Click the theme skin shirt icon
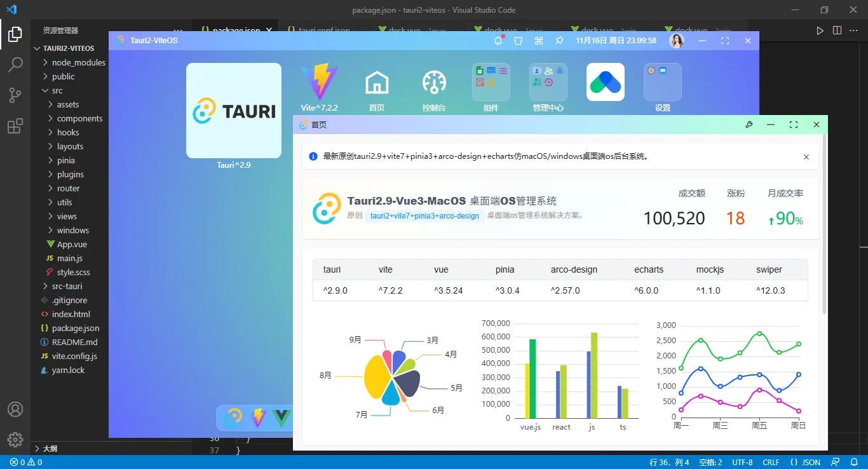868x469 pixels. [519, 41]
